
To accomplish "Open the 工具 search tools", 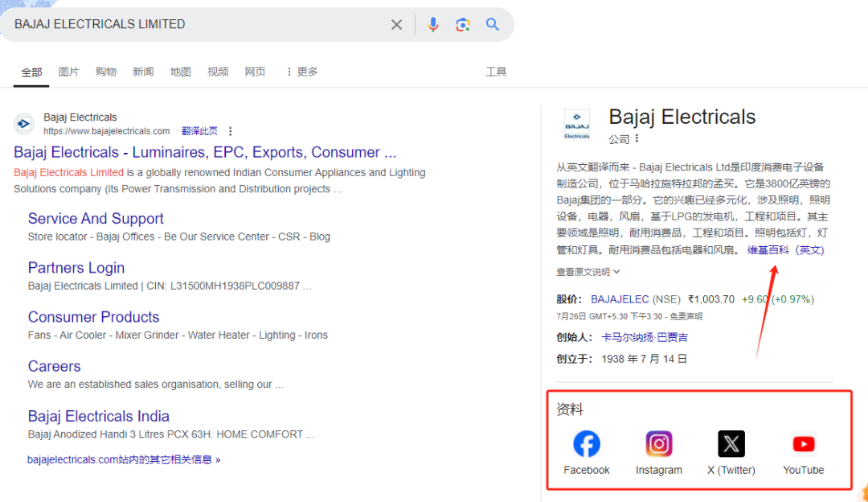I will 496,72.
